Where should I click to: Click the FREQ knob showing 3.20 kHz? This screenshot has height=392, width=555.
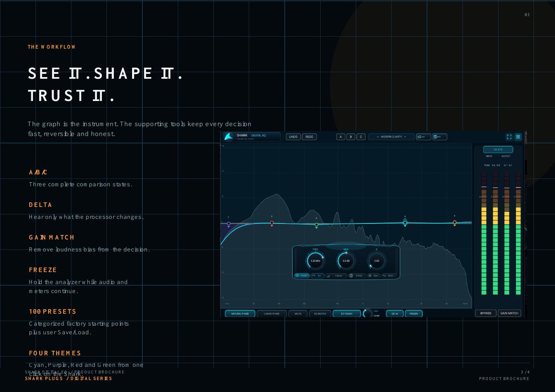click(315, 261)
